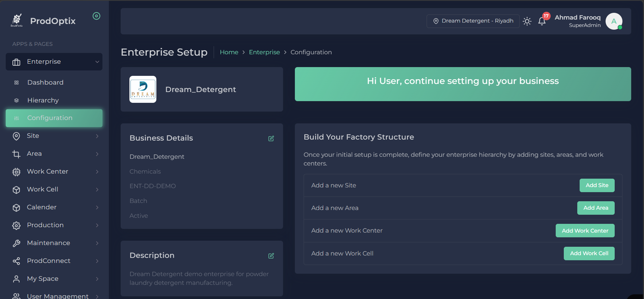
Task: Expand the ProdConnect submenu chevron
Action: (97, 261)
